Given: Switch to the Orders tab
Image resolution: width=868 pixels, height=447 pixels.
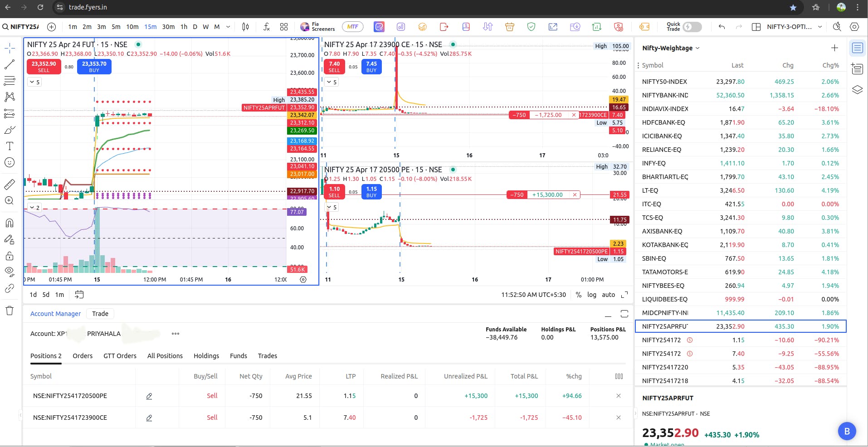Looking at the screenshot, I should click(x=83, y=356).
